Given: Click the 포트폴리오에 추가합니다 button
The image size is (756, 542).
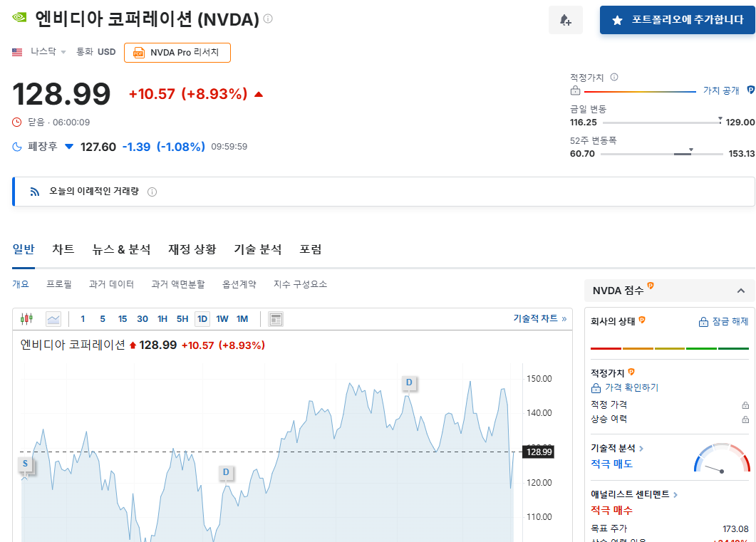Looking at the screenshot, I should click(676, 20).
